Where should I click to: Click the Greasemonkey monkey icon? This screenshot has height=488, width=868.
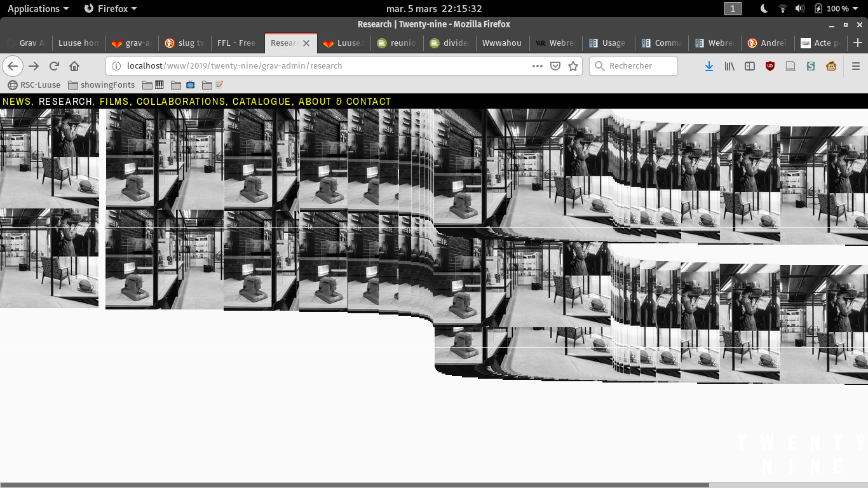[831, 66]
